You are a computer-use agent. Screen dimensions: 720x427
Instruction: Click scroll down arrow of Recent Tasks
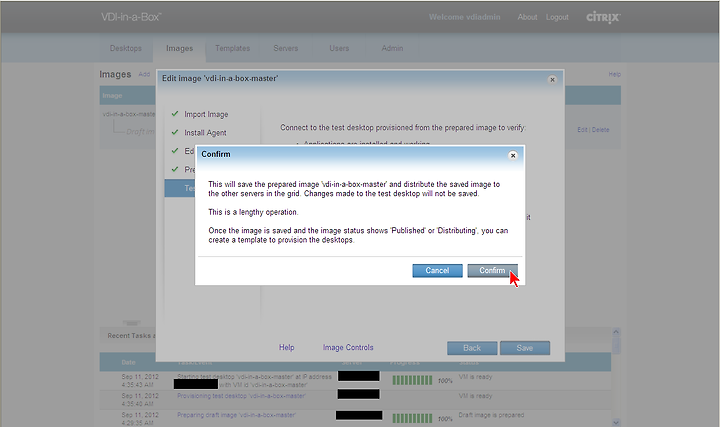(616, 422)
